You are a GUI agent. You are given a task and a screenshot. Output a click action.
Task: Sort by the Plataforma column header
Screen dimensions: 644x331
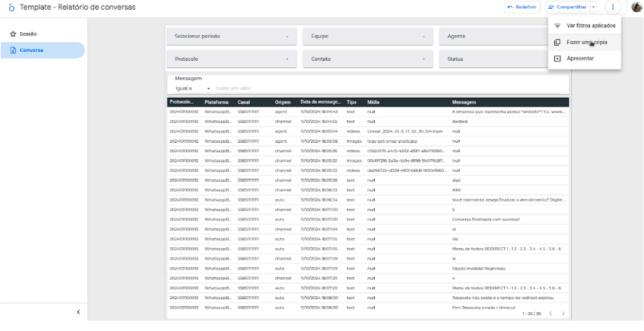click(x=216, y=102)
